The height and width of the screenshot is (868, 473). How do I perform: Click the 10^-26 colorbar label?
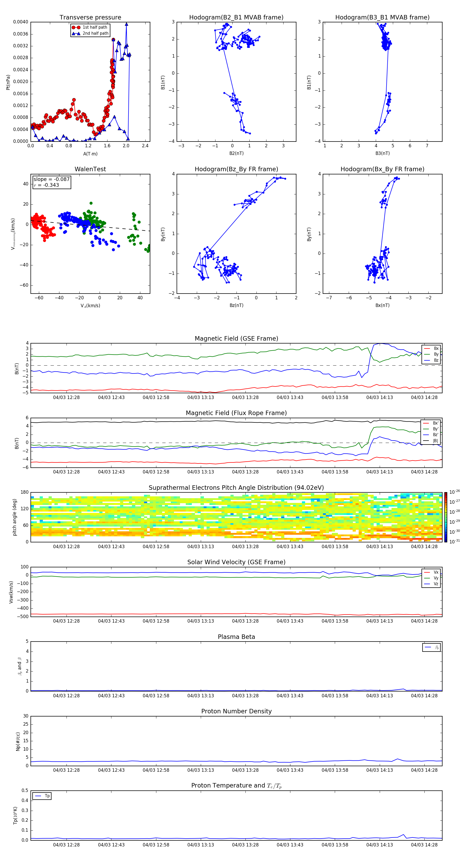pos(455,492)
